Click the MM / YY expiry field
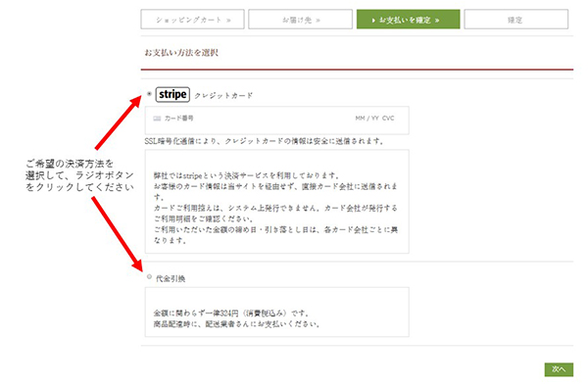This screenshot has height=386, width=588. tap(367, 119)
